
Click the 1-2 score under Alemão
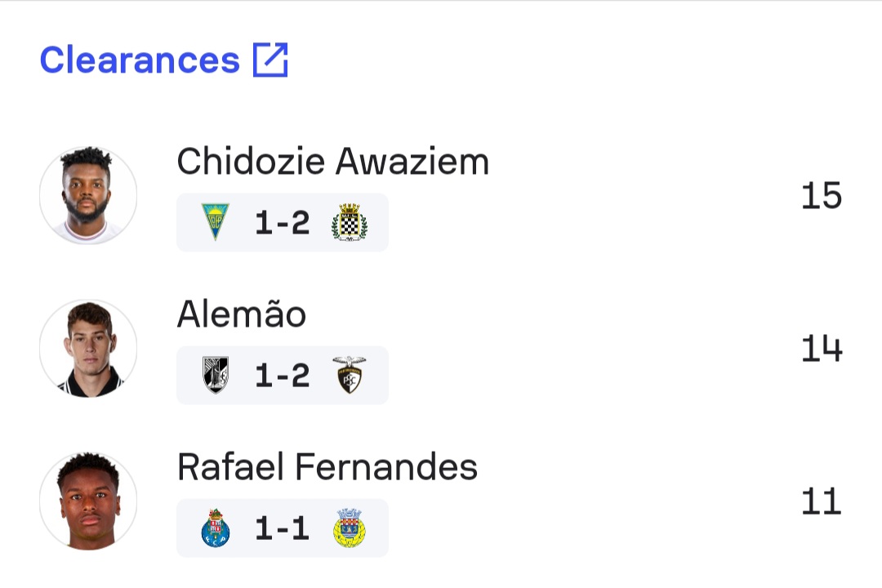point(282,376)
